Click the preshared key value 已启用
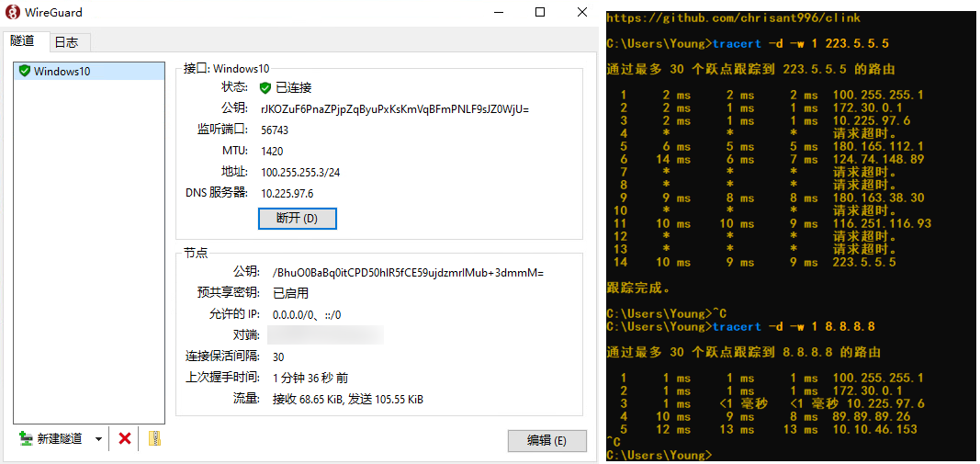 coord(290,293)
